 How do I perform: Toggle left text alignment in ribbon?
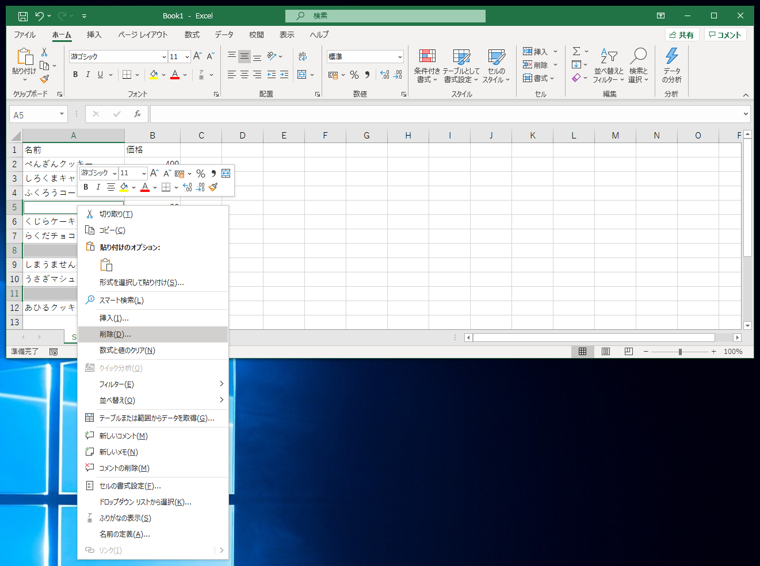click(x=232, y=75)
